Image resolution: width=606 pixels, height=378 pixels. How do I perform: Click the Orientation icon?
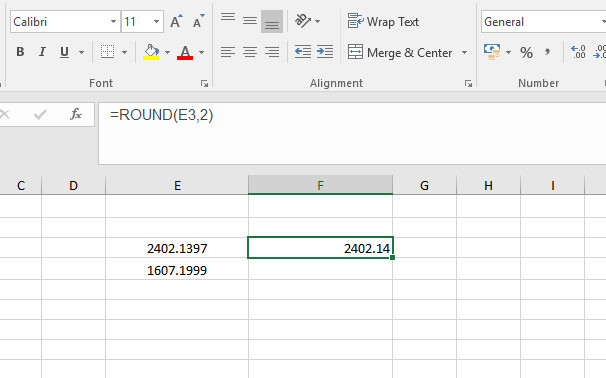coord(303,21)
